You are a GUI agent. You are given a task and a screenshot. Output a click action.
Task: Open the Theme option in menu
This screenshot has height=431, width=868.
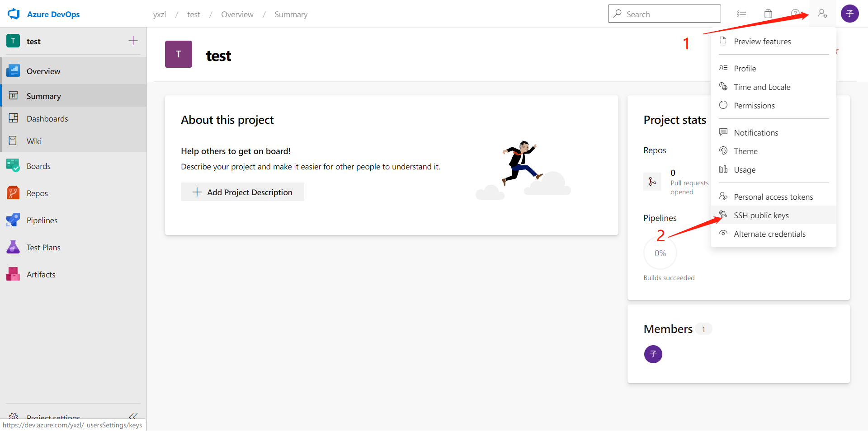pos(745,151)
